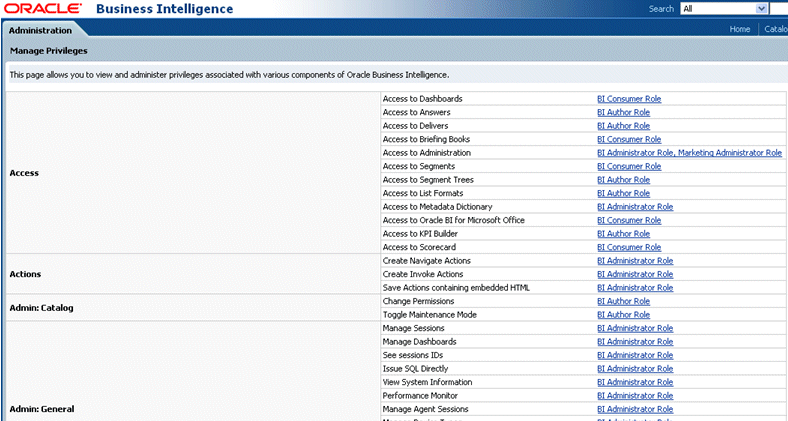The image size is (788, 421).
Task: Select the Create Invoke Actions text
Action: pos(423,274)
